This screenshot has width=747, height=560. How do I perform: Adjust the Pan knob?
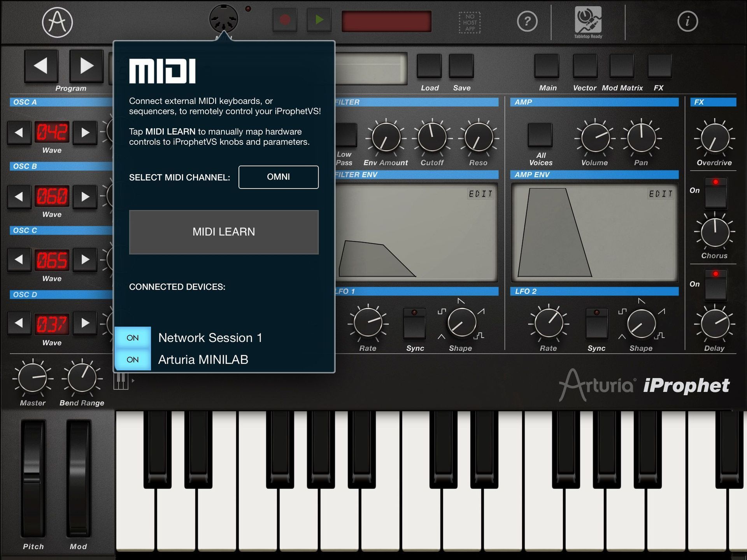(641, 138)
